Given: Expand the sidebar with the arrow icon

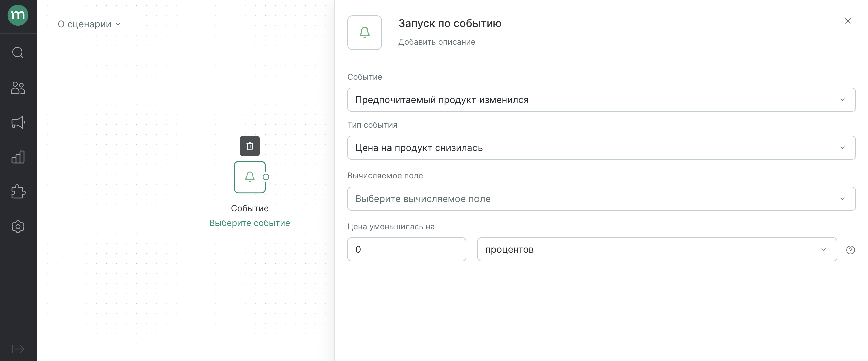Looking at the screenshot, I should pos(18,349).
